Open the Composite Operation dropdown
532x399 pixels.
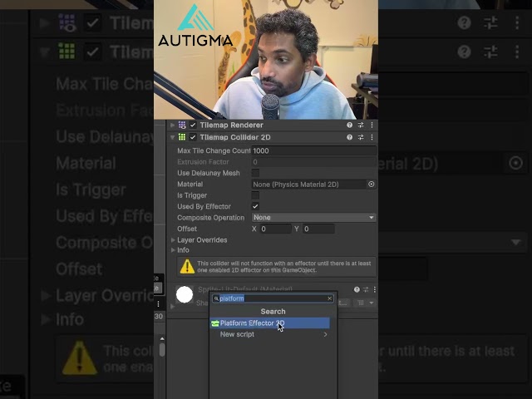click(x=314, y=218)
